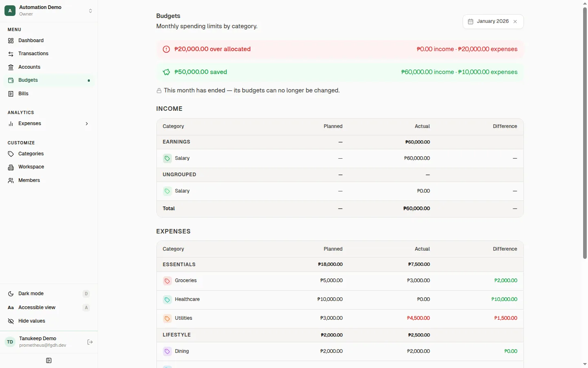The width and height of the screenshot is (588, 368).
Task: Click the Utilities actual ₱4,500.00 value
Action: (419, 318)
